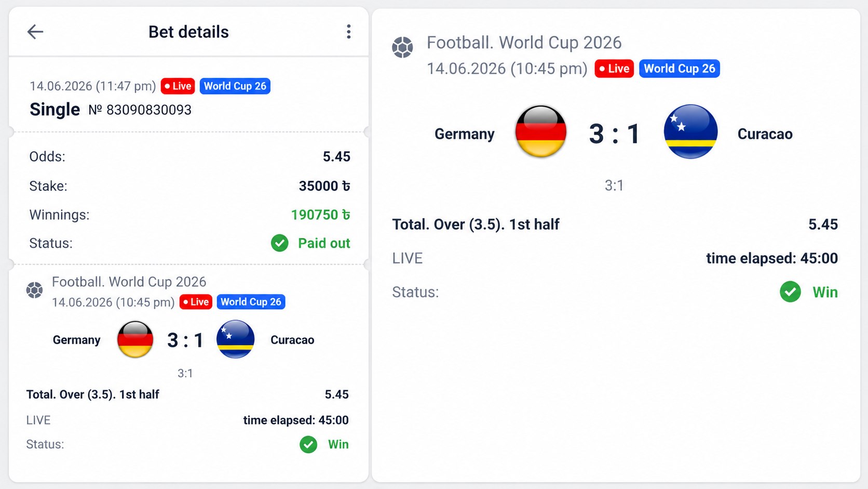The image size is (868, 489).
Task: Click the large football icon in right panel
Action: pos(402,47)
